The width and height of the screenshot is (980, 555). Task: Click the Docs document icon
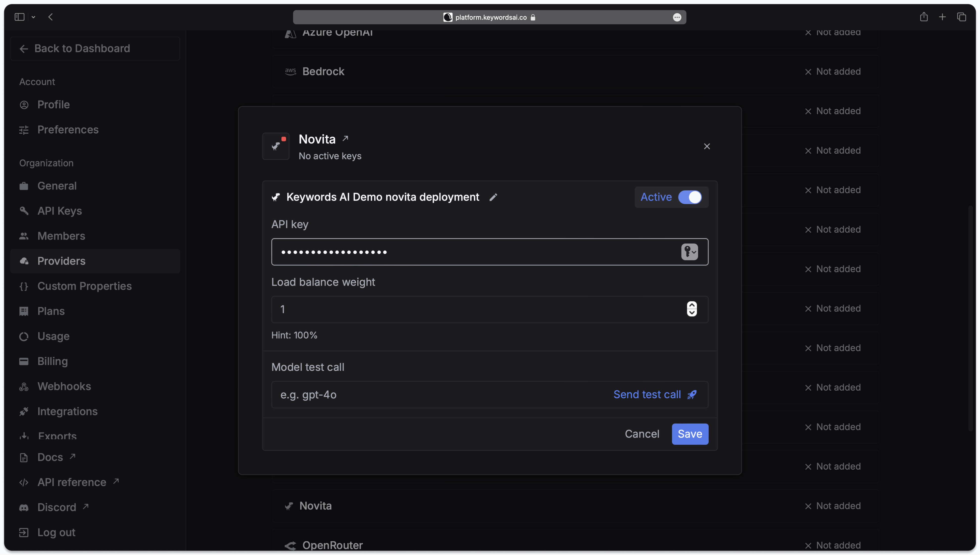[x=24, y=458]
